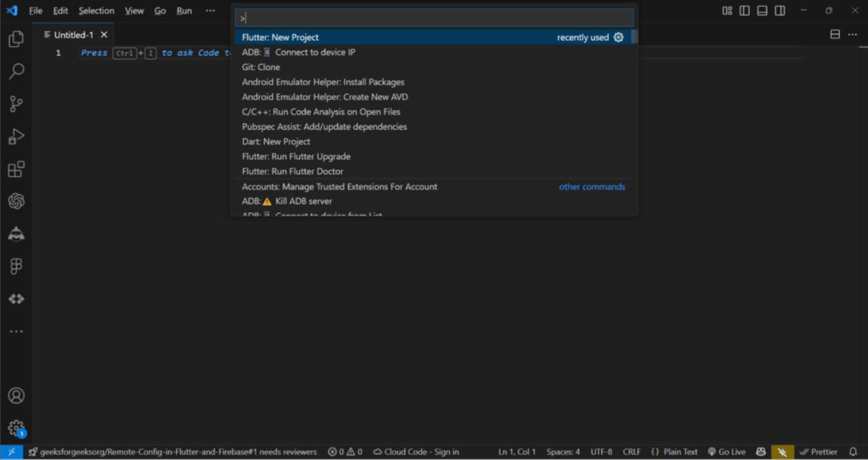The width and height of the screenshot is (868, 460).
Task: Open notifications bell in status bar
Action: pyautogui.click(x=853, y=452)
